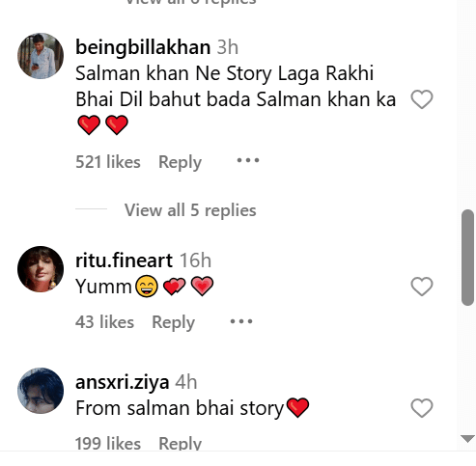Reply to ritu.fineart's comment

(173, 322)
